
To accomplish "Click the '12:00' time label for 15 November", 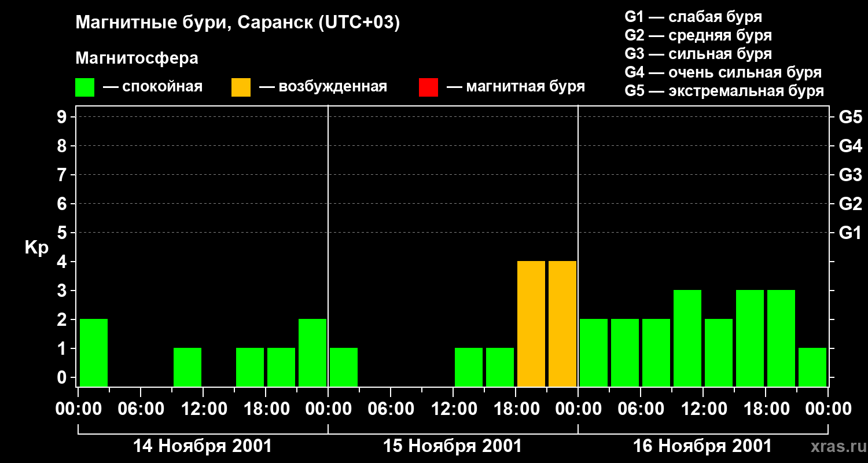I will (x=453, y=409).
